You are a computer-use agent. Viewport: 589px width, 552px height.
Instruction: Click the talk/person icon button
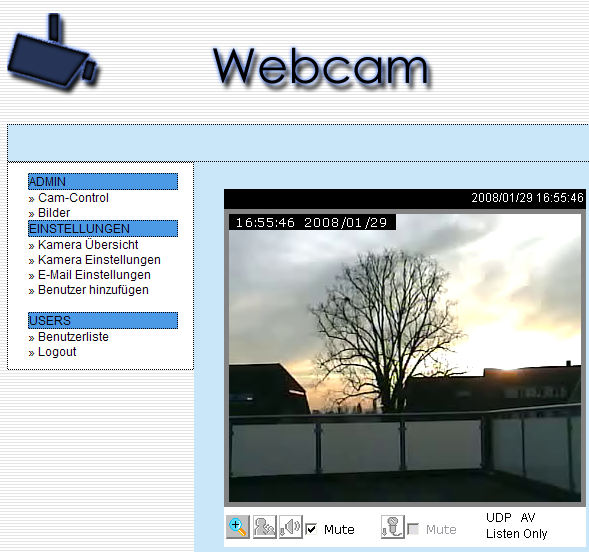click(265, 527)
